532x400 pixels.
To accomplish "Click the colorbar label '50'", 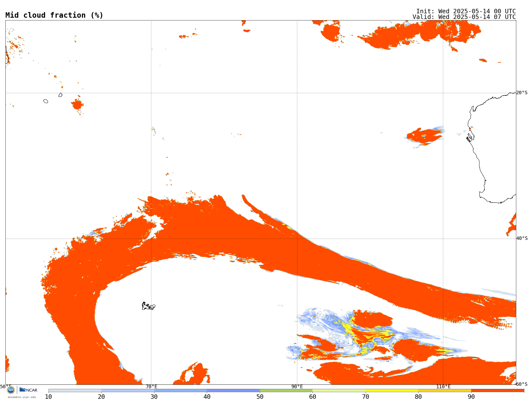I will (x=260, y=397).
